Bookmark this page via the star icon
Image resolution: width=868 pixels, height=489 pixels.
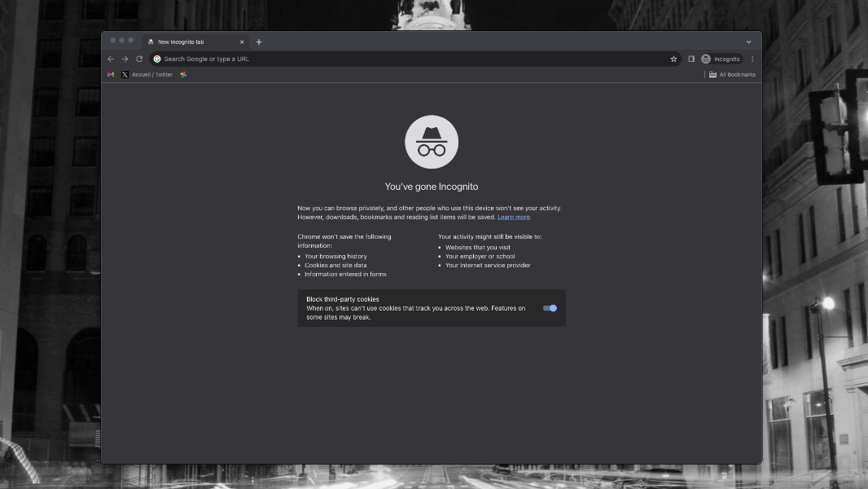click(673, 59)
